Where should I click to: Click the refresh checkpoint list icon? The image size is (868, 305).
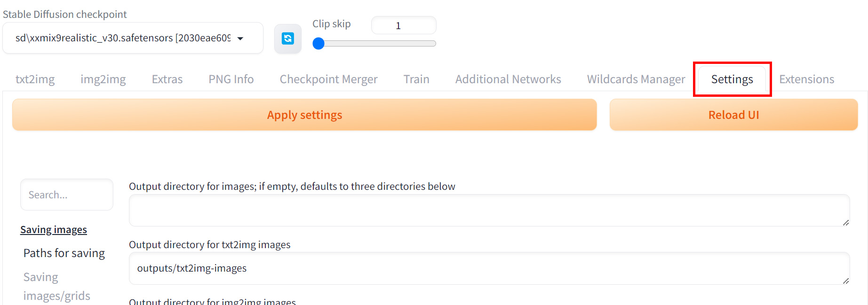[287, 39]
